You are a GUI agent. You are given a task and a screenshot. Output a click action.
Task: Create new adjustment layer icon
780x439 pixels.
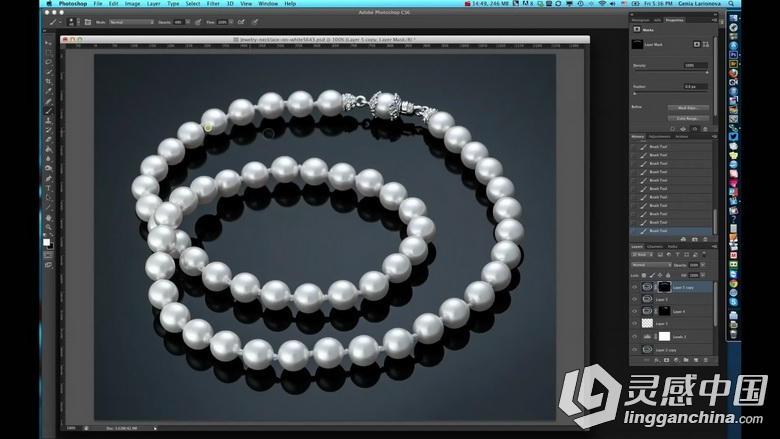coord(676,360)
